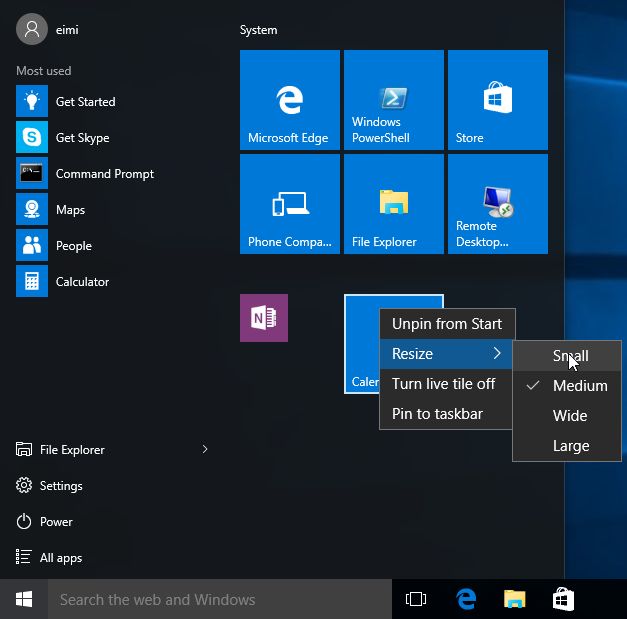This screenshot has width=627, height=619.
Task: Click the eimi username
Action: (67, 30)
